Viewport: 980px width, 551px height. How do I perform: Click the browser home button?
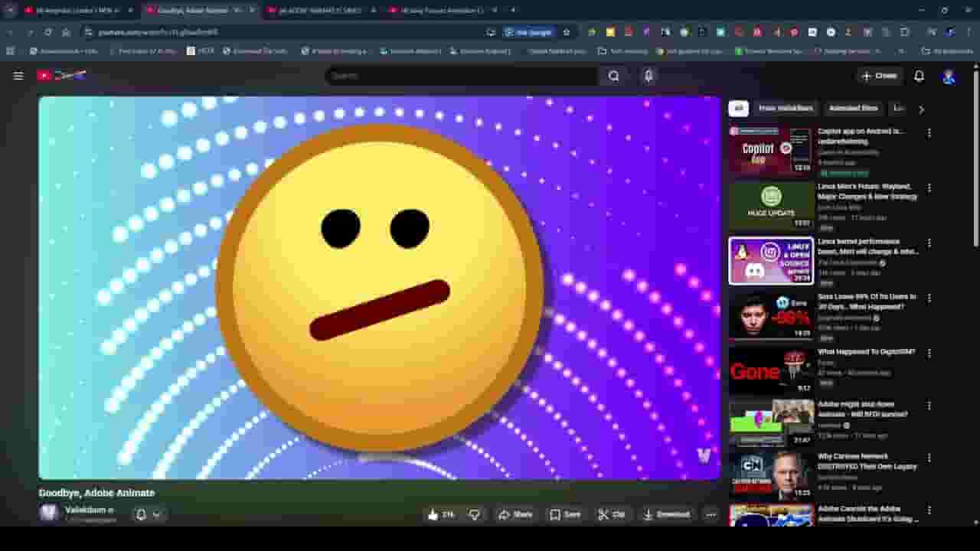click(x=66, y=32)
